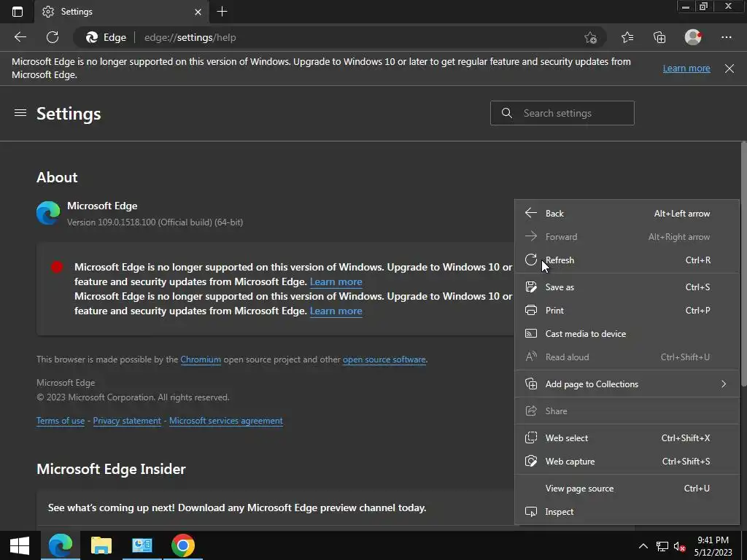Open Microsoft services agreement link
This screenshot has width=747, height=560.
coord(226,421)
